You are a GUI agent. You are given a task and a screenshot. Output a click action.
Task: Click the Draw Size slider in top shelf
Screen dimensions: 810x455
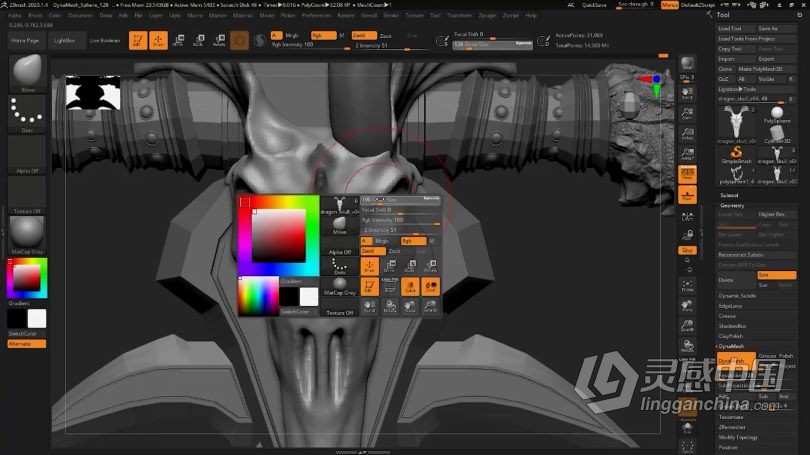point(492,45)
